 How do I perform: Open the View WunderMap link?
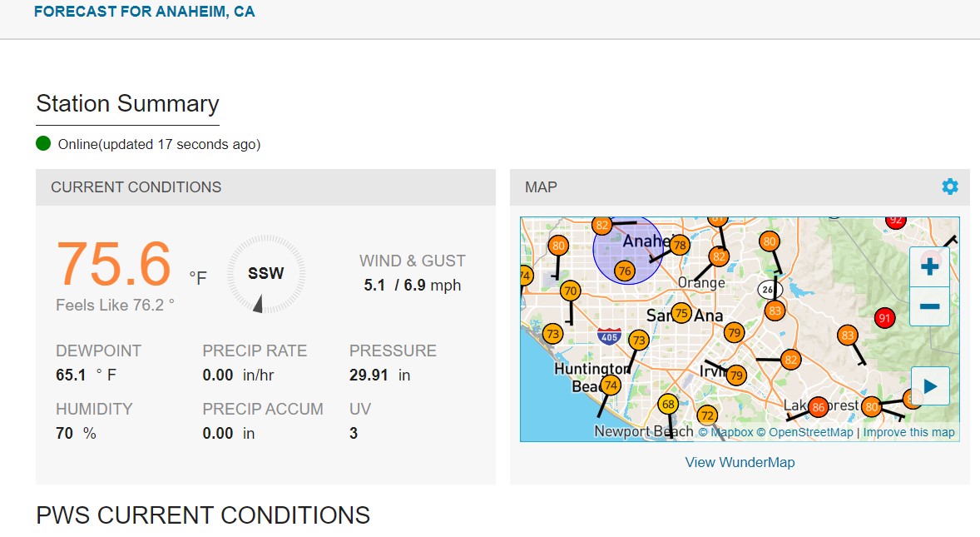coord(740,462)
